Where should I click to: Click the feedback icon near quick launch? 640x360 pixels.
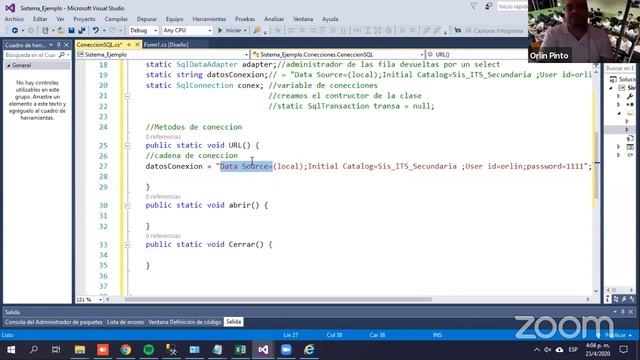pyautogui.click(x=488, y=7)
